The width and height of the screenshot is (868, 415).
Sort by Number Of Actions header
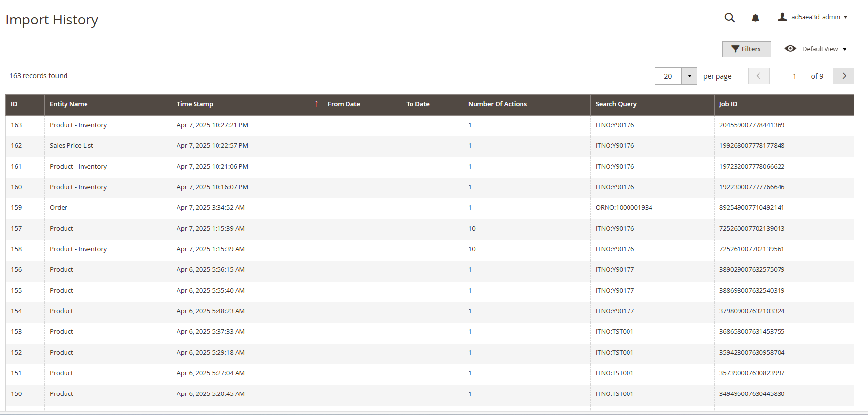(497, 104)
